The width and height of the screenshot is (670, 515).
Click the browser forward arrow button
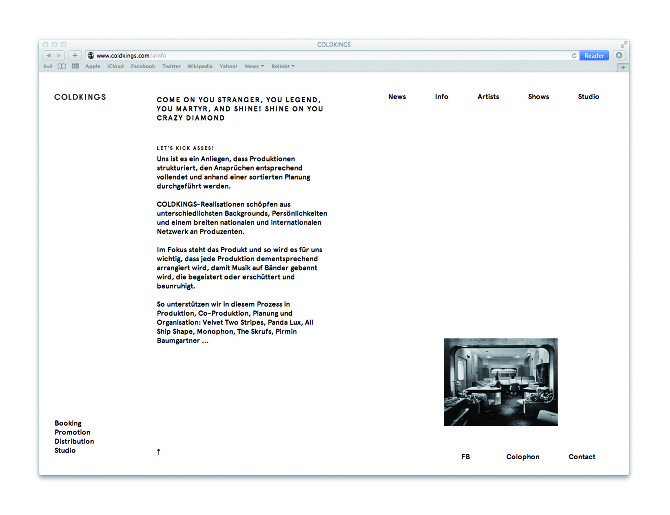tap(59, 56)
